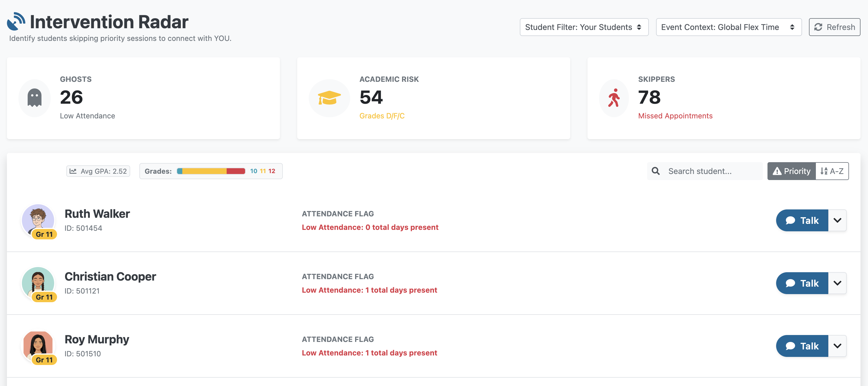Sort students A-Z

832,171
